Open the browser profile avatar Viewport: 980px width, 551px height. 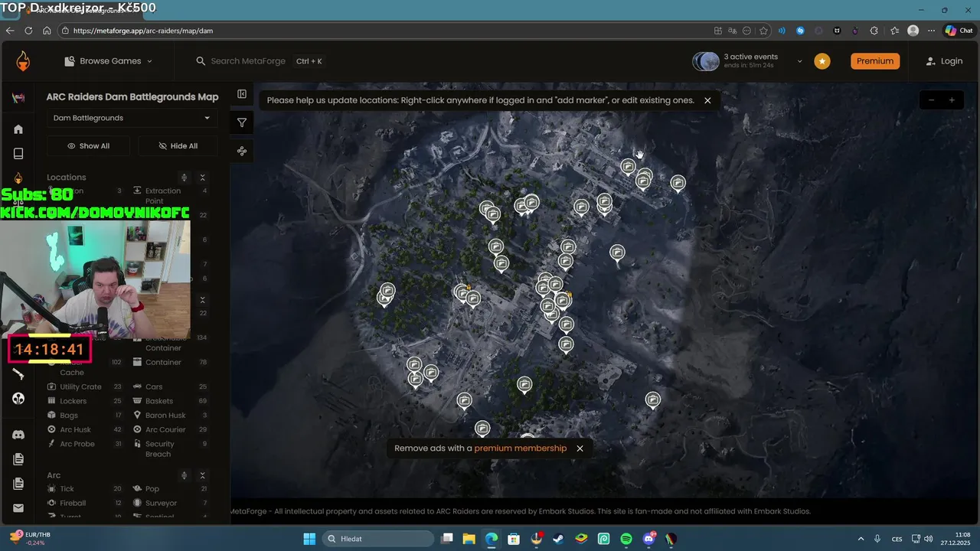click(x=913, y=31)
